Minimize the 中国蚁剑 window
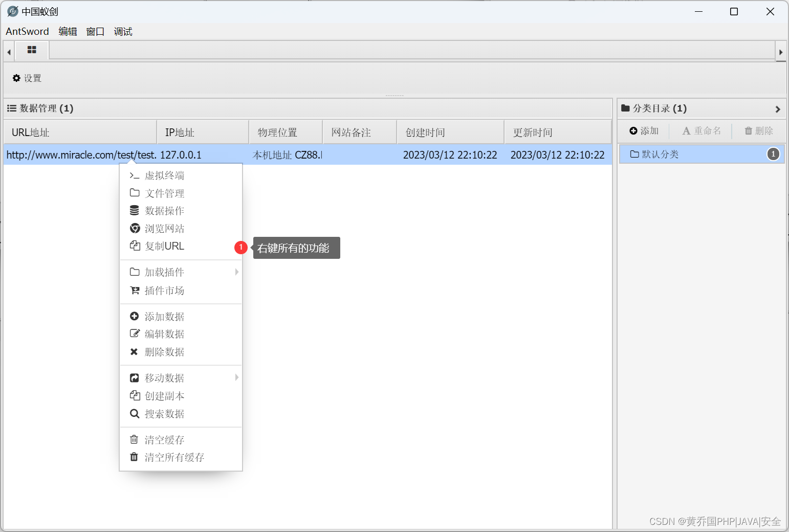Screen dimensions: 789x532 click(x=699, y=11)
